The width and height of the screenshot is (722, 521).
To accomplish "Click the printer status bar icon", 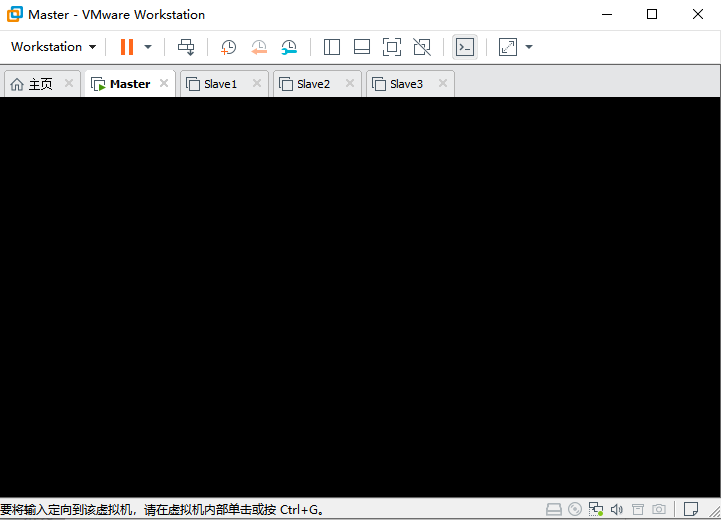I will point(638,509).
